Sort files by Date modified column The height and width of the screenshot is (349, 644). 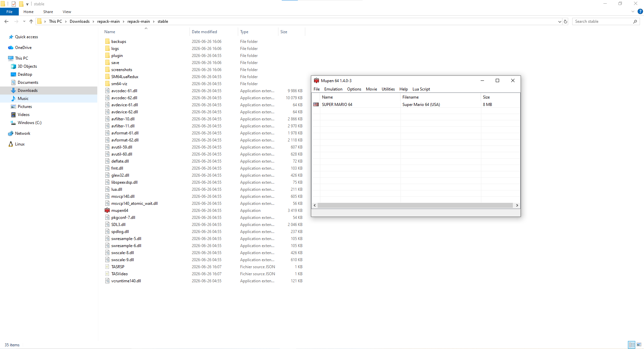[214, 32]
